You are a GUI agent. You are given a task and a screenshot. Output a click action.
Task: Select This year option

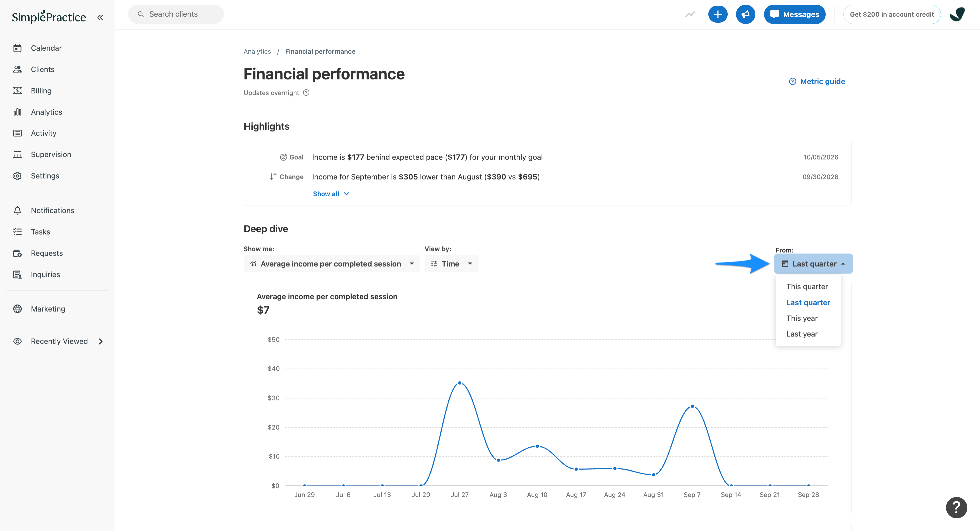point(802,318)
